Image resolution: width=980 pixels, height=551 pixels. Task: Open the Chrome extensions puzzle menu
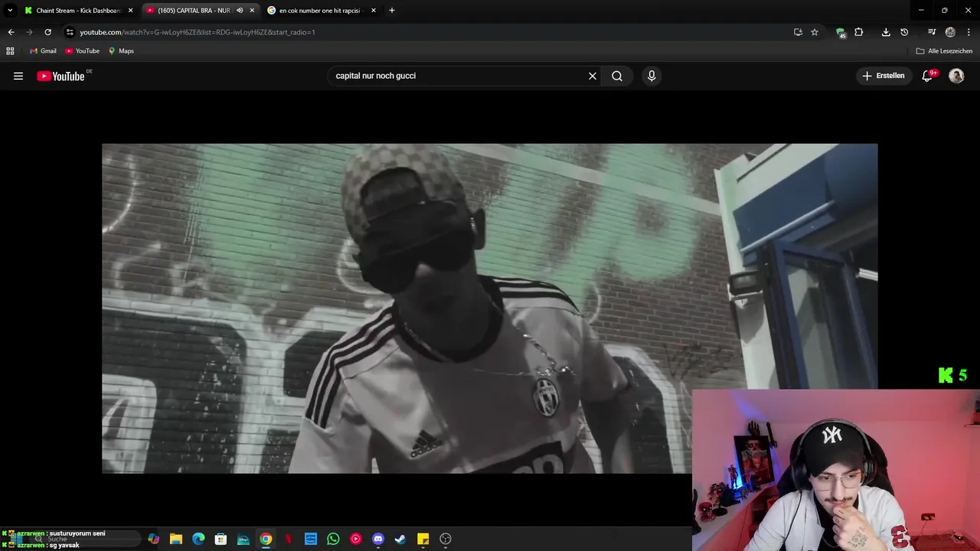(x=859, y=32)
